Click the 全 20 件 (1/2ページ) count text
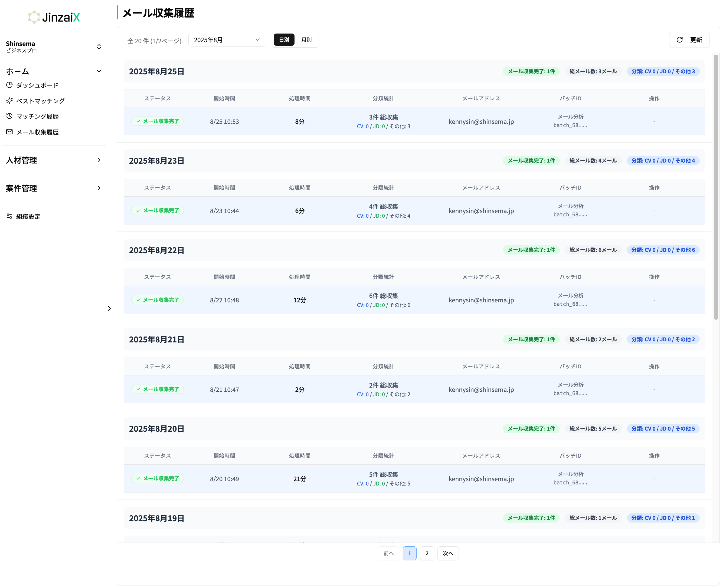The height and width of the screenshot is (588, 726). tap(154, 41)
